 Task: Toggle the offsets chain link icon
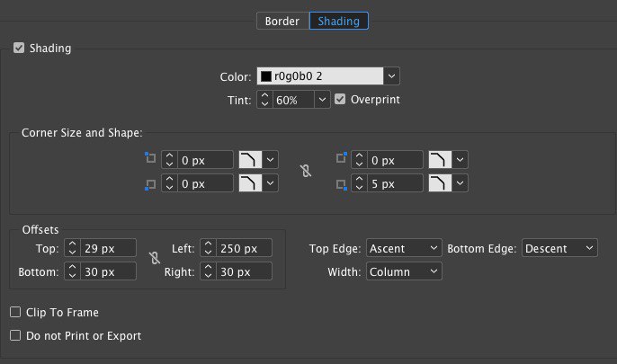coord(155,258)
